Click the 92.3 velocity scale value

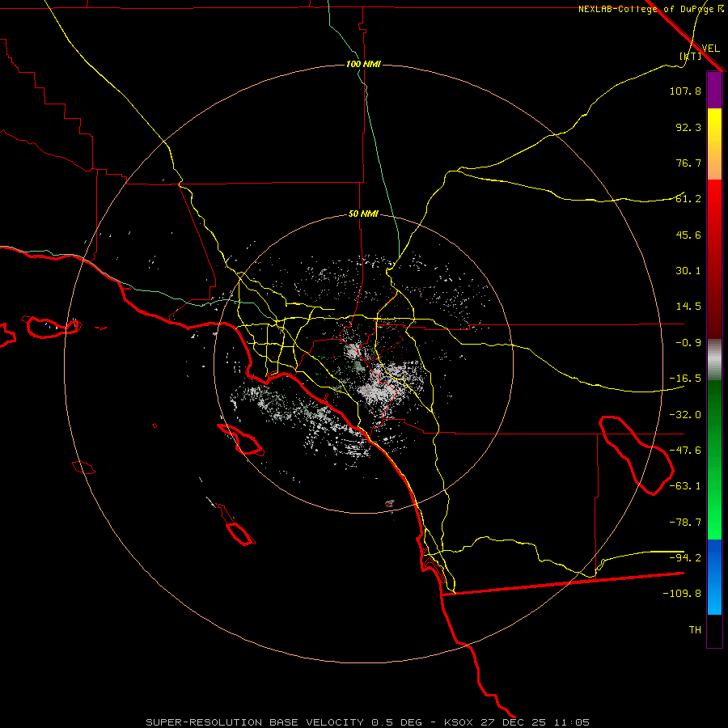[688, 127]
